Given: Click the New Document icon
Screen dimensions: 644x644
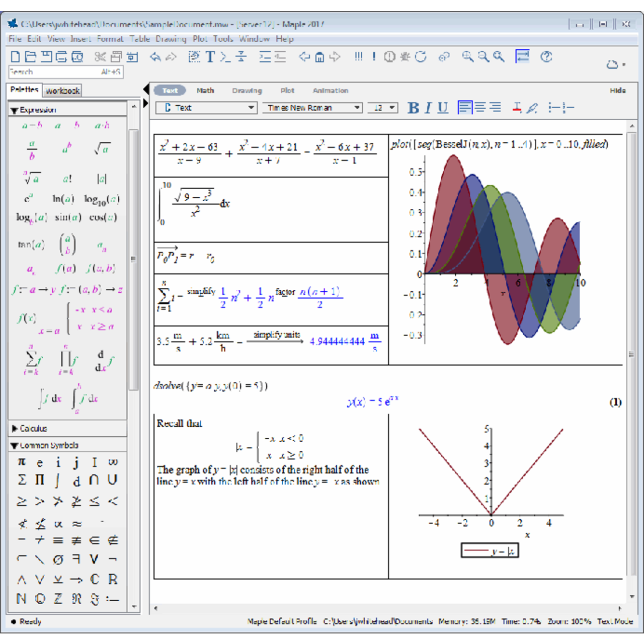Looking at the screenshot, I should [15, 56].
